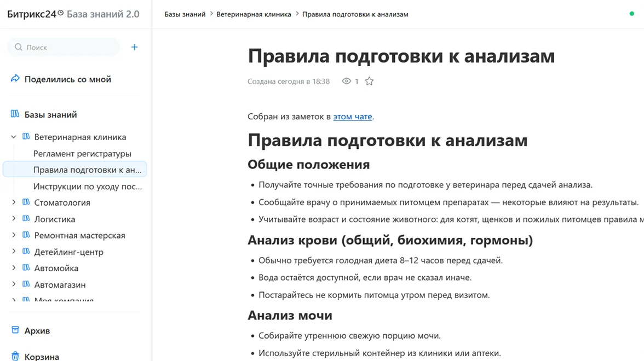Select 'Логистика' in the sidebar
The height and width of the screenshot is (361, 644).
pyautogui.click(x=55, y=219)
